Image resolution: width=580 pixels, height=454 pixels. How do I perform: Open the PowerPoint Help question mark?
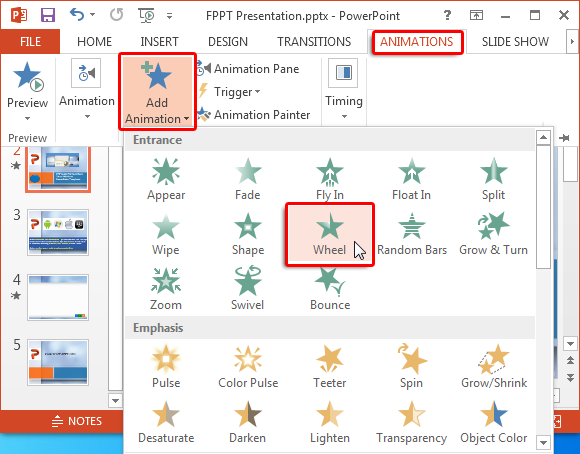tap(447, 15)
